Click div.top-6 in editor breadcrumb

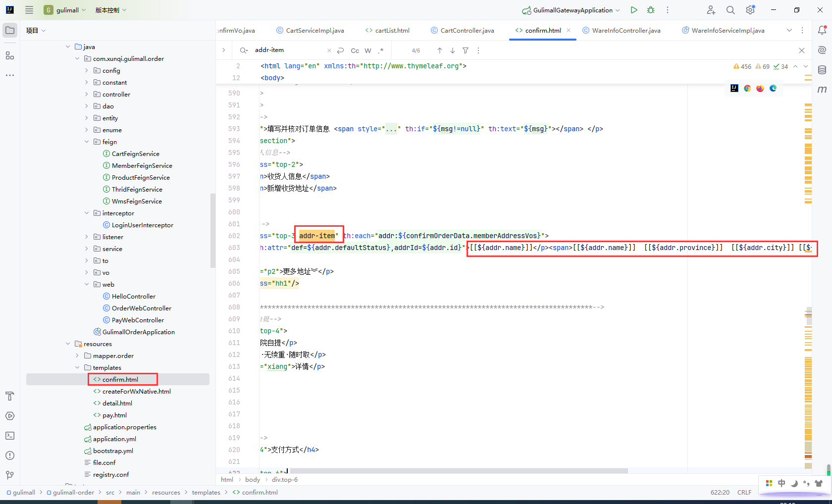pos(285,479)
